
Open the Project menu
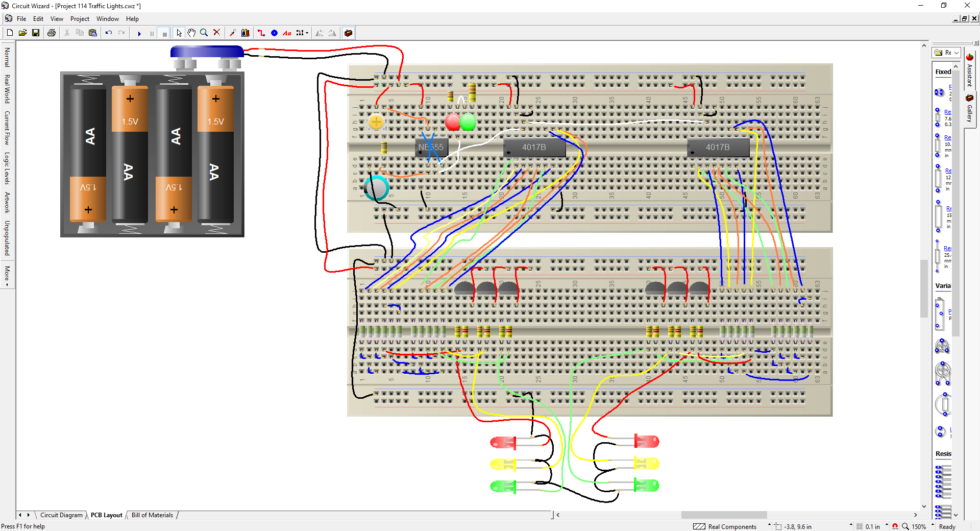point(80,19)
